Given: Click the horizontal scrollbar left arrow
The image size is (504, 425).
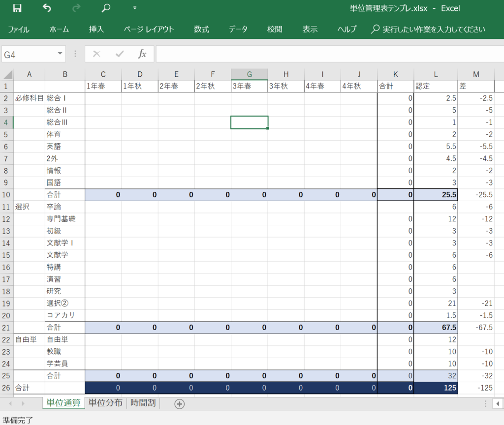Looking at the screenshot, I should click(x=498, y=404).
